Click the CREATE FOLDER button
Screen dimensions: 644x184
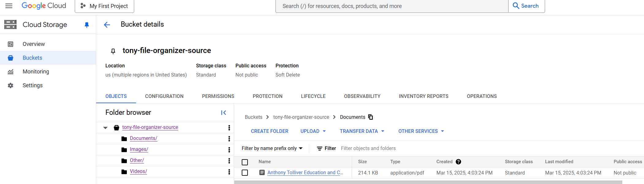coord(270,131)
